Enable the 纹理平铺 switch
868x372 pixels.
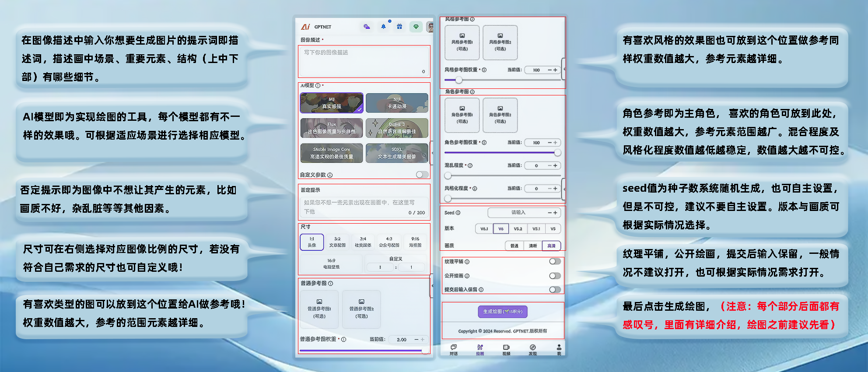coord(555,261)
